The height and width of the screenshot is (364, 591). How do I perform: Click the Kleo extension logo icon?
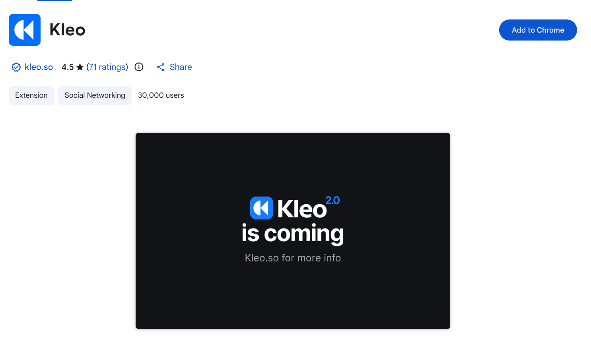(x=25, y=30)
